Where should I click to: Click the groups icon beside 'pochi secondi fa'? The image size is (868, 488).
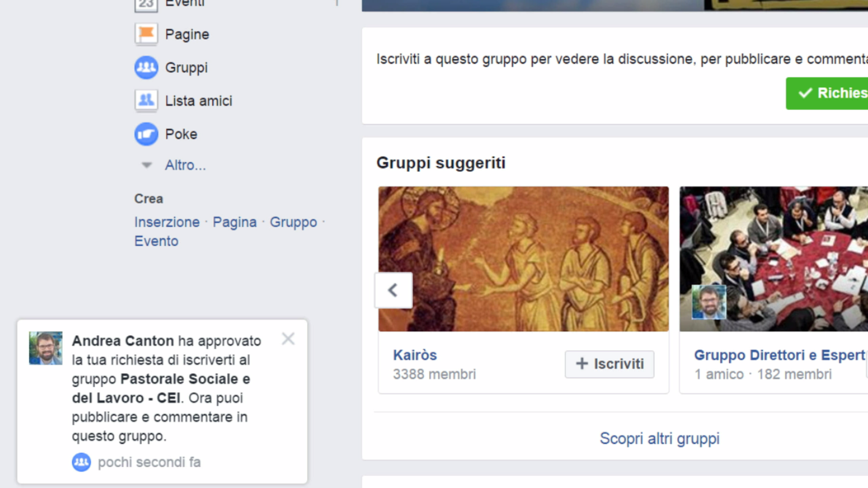click(81, 462)
